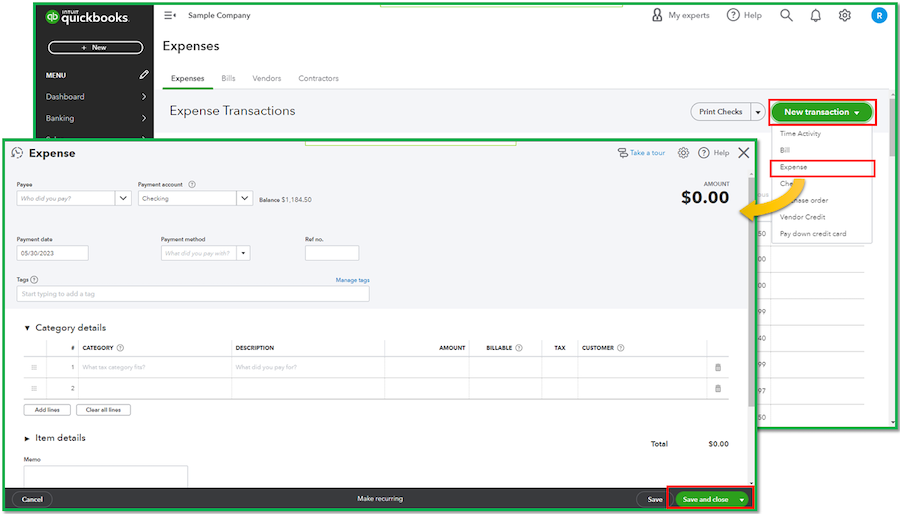This screenshot has width=900, height=514.
Task: Open the New transaction dropdown button
Action: coord(821,112)
